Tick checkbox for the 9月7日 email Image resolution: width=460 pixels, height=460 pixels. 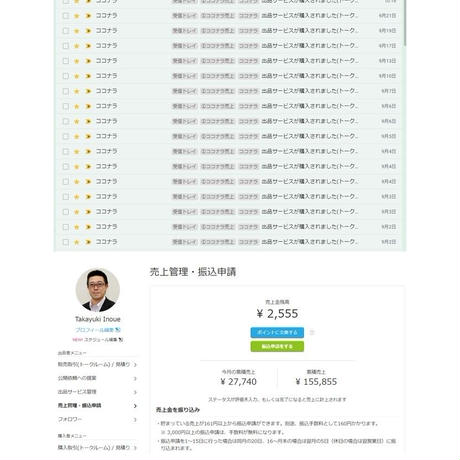66,91
